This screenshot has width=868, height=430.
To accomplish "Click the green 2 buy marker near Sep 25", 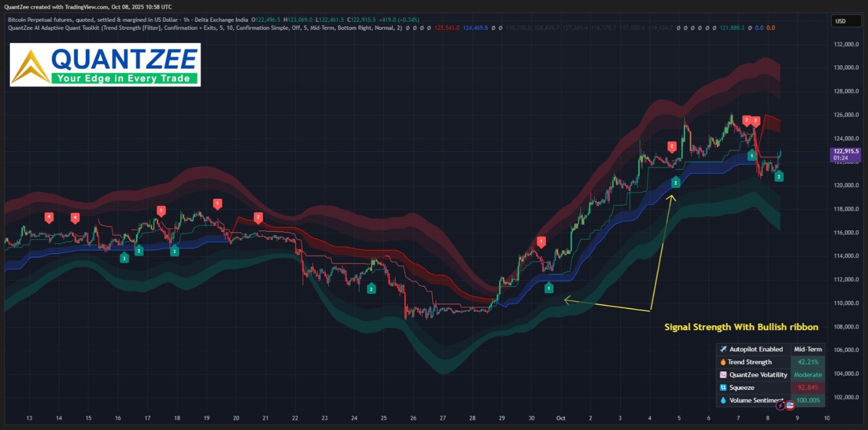I will tap(371, 288).
